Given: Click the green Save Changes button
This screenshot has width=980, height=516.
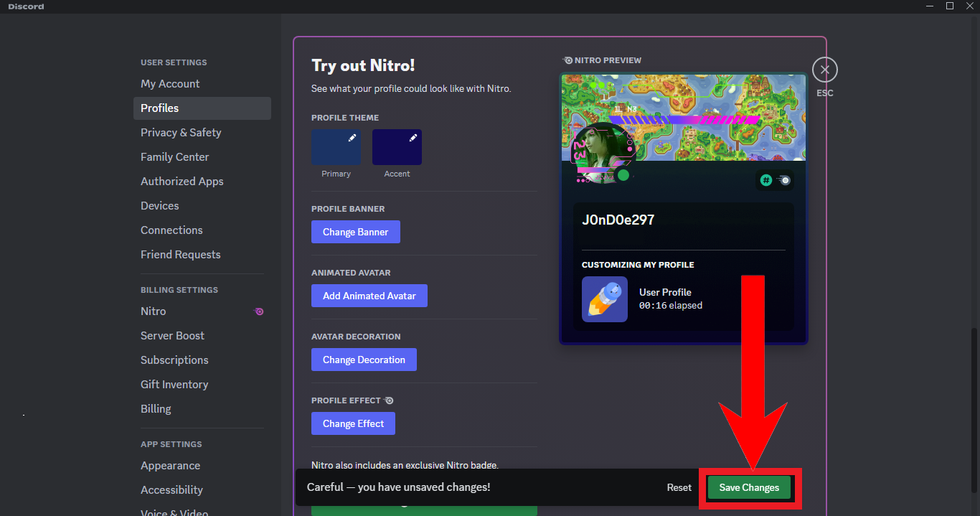Looking at the screenshot, I should point(749,487).
